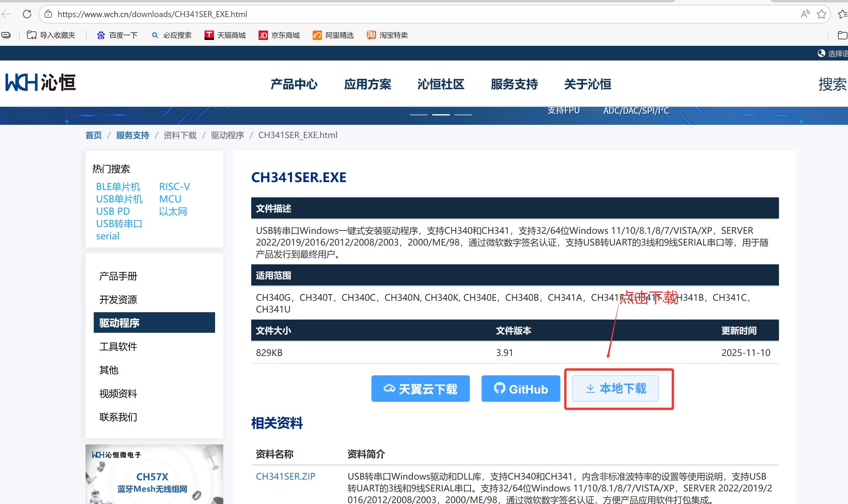Click the browser refresh icon
This screenshot has width=848, height=504.
click(27, 14)
